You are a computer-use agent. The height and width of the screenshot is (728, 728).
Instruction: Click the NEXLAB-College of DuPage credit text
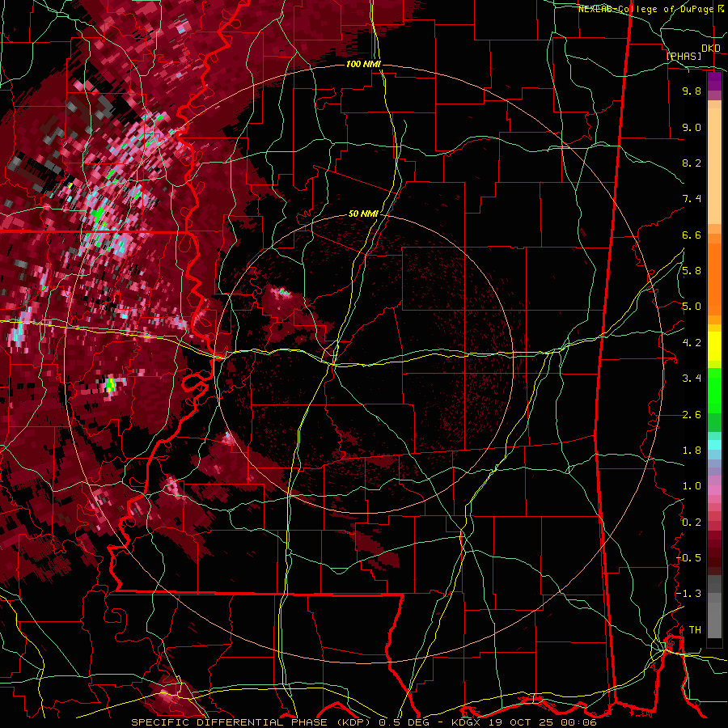pyautogui.click(x=648, y=9)
